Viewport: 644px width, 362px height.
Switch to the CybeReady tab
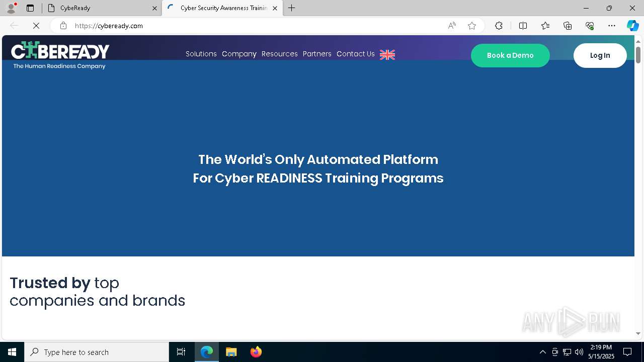coord(102,8)
